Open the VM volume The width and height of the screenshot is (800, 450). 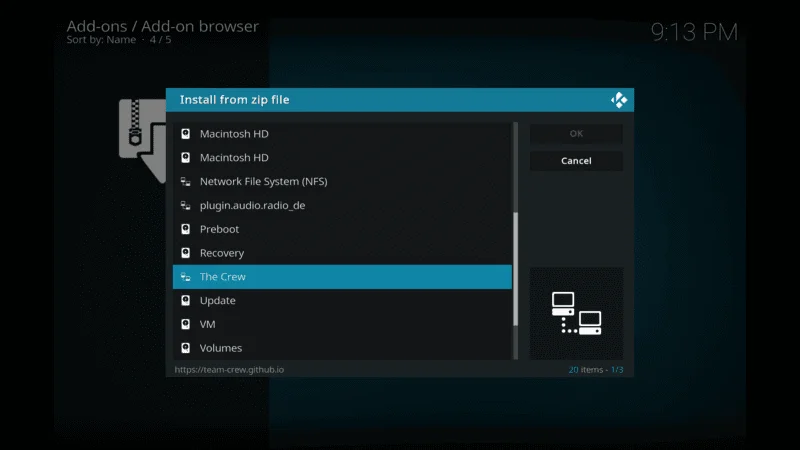pos(342,324)
